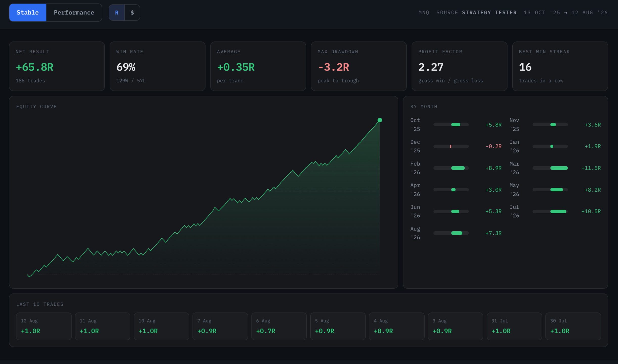Screen dimensions: 618x364
Task: Click the Win Rate 69% card
Action: (x=157, y=66)
